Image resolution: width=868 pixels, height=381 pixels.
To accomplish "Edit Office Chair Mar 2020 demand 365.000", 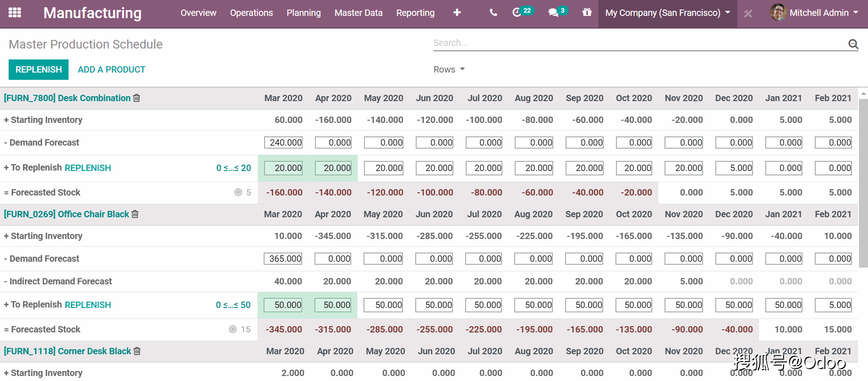I will tap(283, 259).
